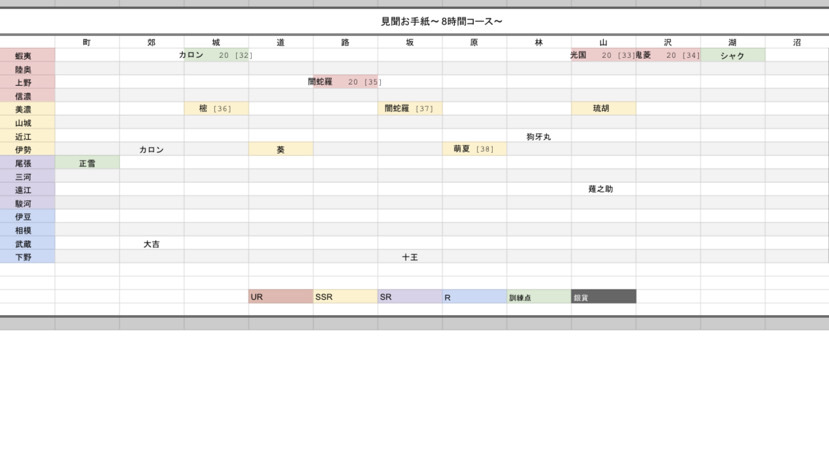This screenshot has height=466, width=829.
Task: Click the 郊 column header
Action: [152, 42]
